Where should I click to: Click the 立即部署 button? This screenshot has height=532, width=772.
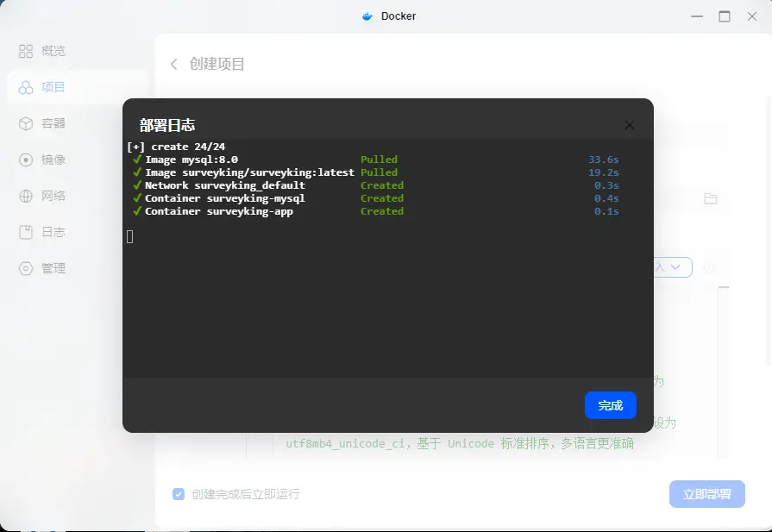(706, 493)
